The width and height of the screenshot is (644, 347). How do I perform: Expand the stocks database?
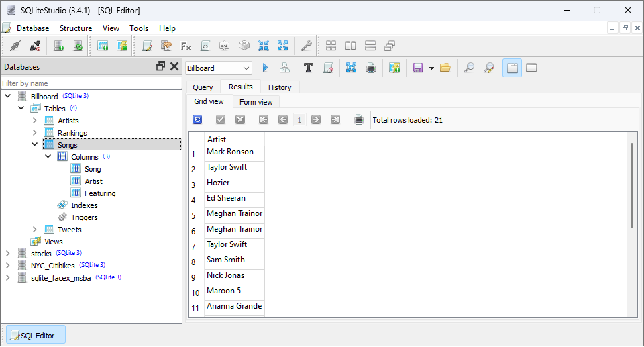[x=8, y=253]
